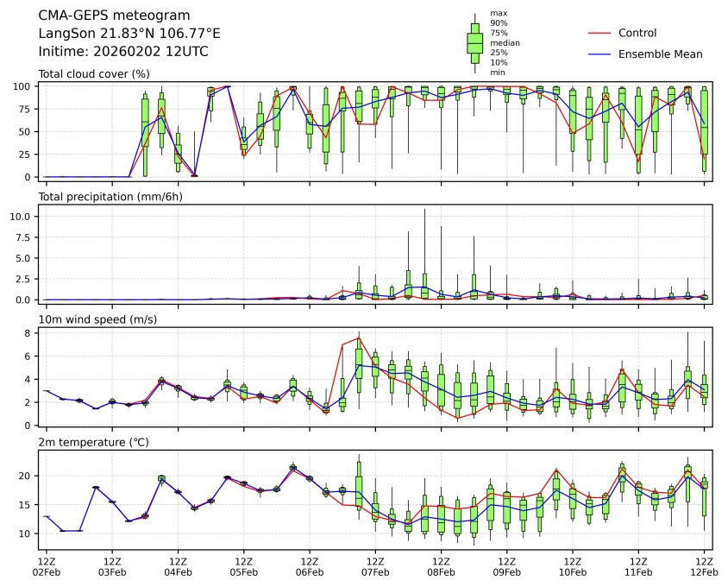728x587 pixels.
Task: Click the 12Z 12Feb time axis label
Action: point(704,565)
